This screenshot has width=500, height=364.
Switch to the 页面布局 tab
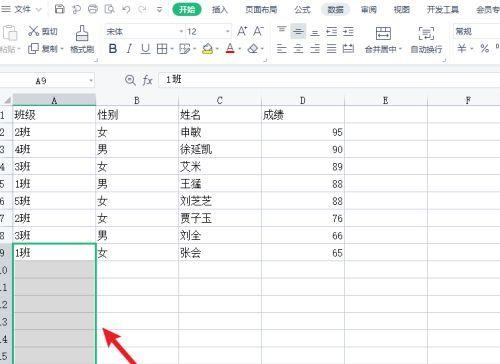[261, 9]
